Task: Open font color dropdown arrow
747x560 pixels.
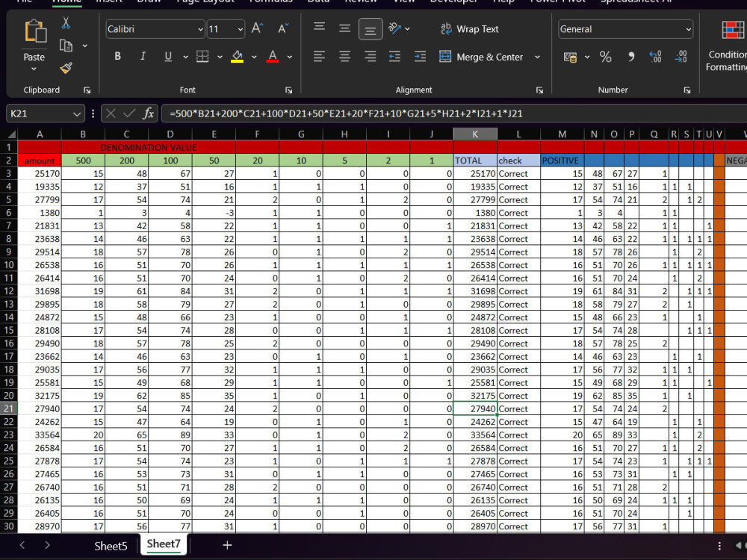Action: [290, 57]
